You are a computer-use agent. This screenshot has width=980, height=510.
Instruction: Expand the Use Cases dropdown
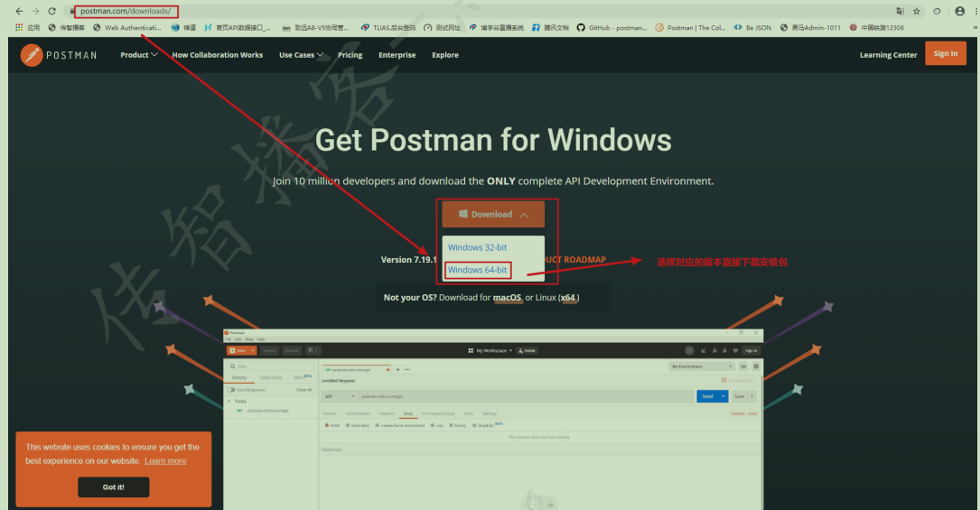click(x=302, y=55)
